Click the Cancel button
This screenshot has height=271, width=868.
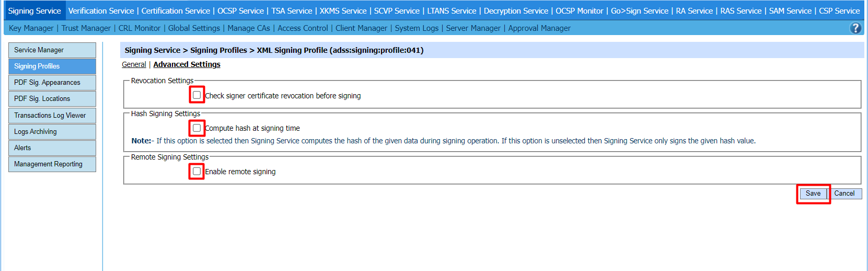(844, 194)
